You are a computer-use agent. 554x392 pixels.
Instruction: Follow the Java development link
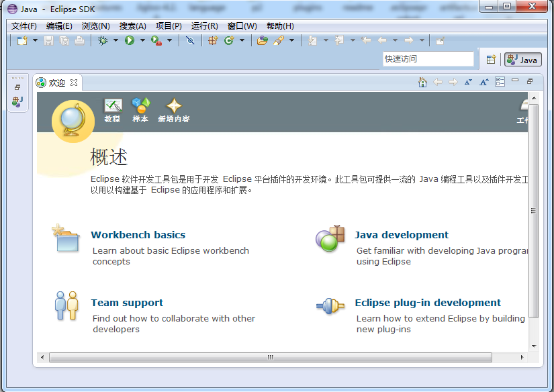(402, 235)
